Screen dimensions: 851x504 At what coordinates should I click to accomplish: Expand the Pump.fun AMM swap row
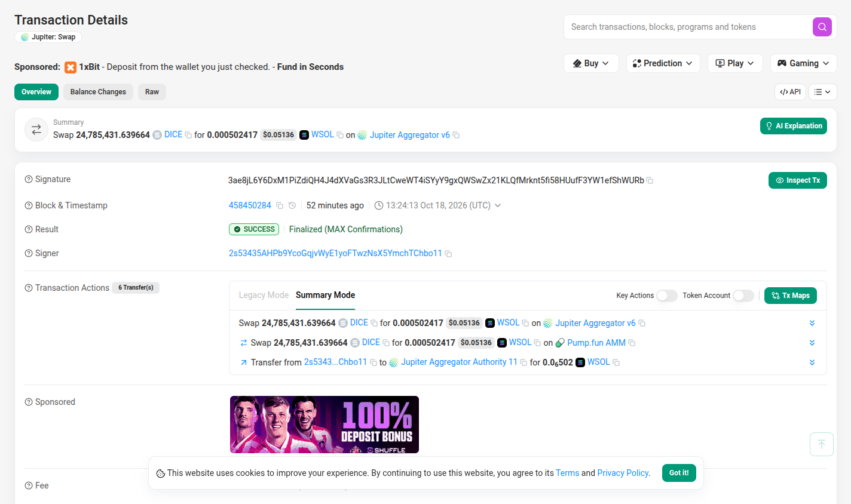tap(812, 343)
